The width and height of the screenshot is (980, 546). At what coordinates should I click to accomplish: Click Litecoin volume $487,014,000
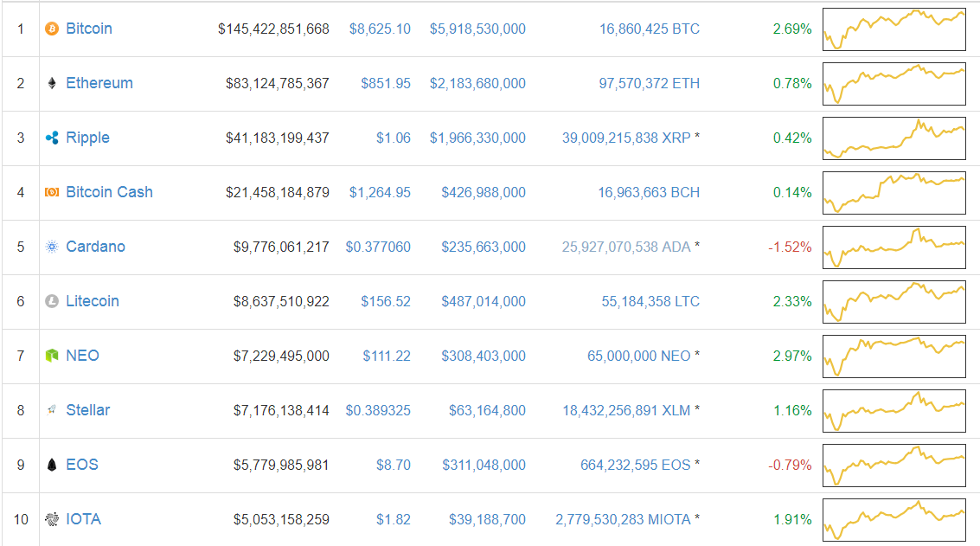click(x=484, y=301)
